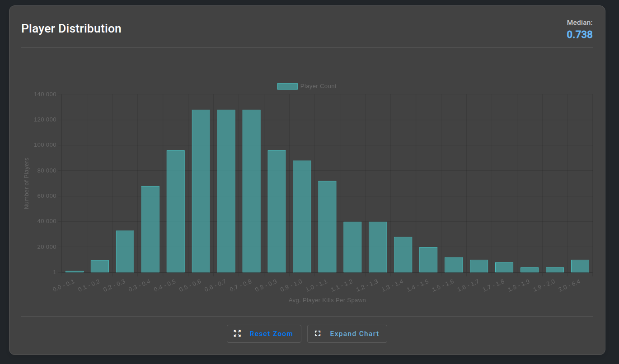
Task: Click the Number of Players axis title
Action: [x=27, y=183]
